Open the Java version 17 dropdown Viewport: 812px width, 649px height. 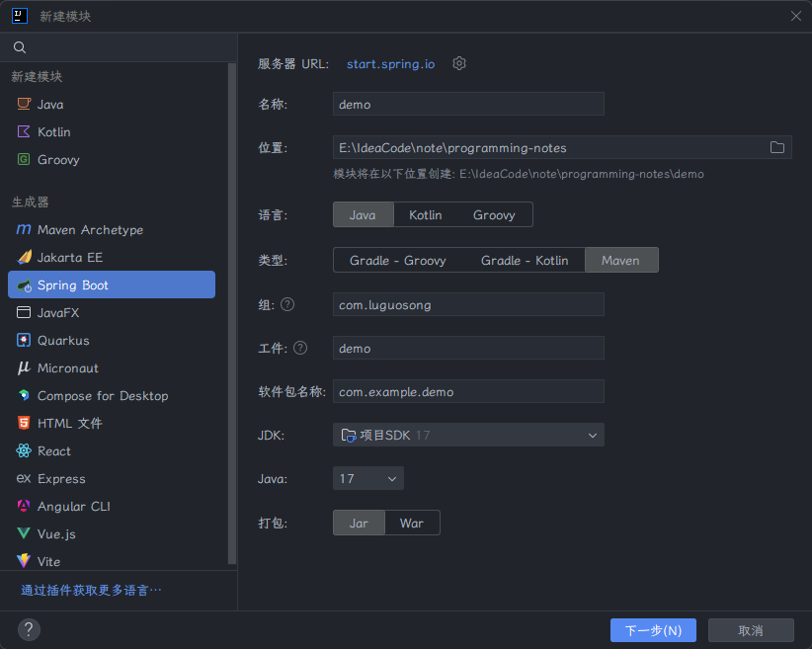pyautogui.click(x=368, y=478)
